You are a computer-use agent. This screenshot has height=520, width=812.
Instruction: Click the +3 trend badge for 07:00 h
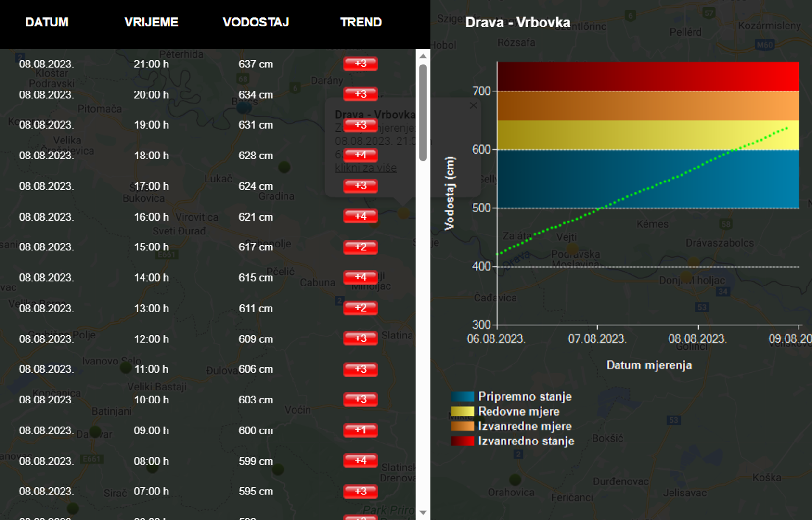[361, 491]
